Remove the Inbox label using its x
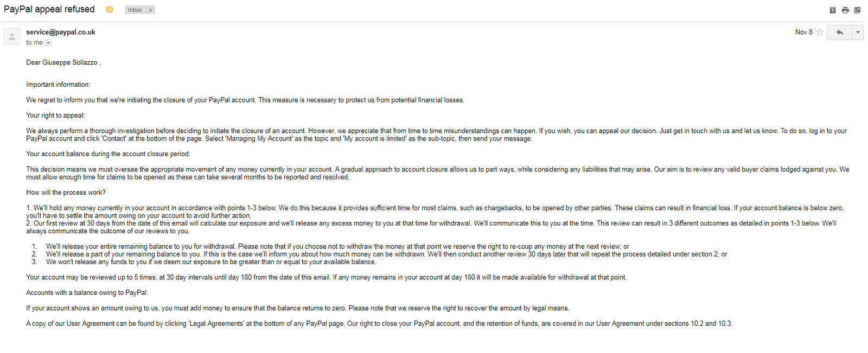The height and width of the screenshot is (353, 868). (150, 10)
